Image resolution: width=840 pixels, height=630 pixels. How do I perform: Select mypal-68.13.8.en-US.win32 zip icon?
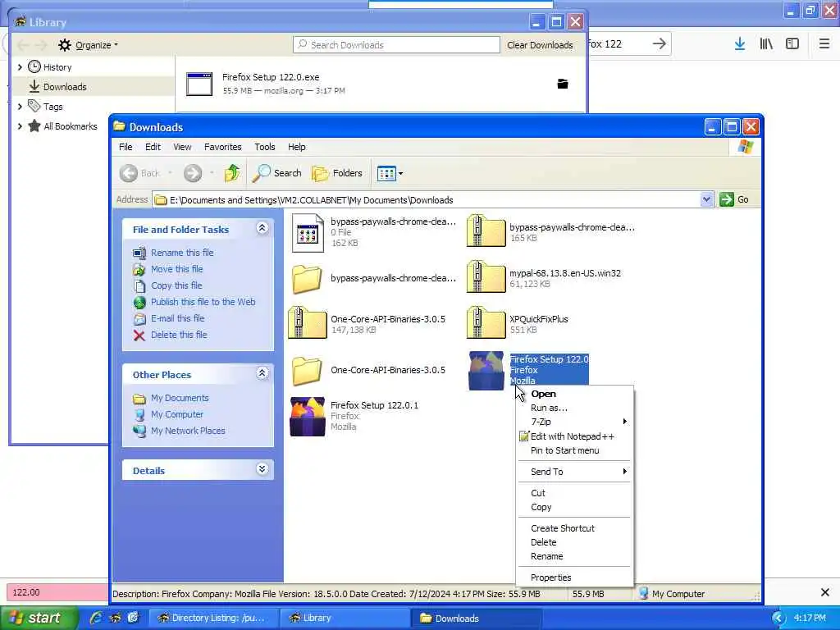[x=486, y=276]
